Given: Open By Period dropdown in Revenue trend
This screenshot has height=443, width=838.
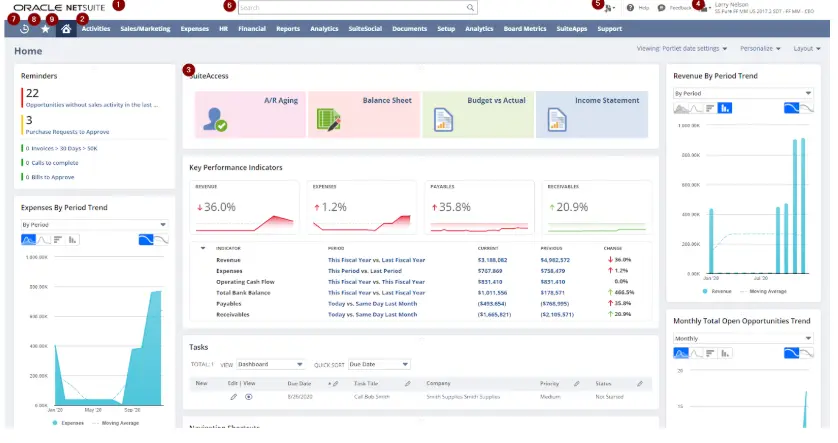Looking at the screenshot, I should pyautogui.click(x=743, y=94).
